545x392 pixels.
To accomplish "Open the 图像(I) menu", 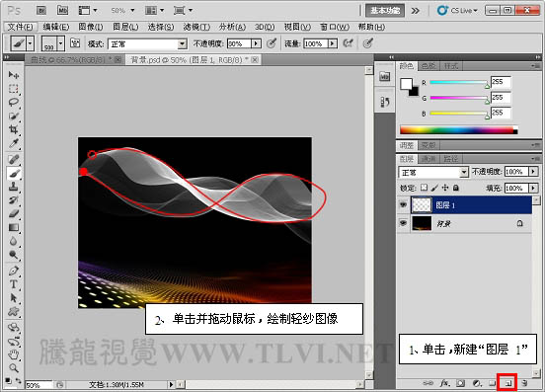I will [x=91, y=27].
